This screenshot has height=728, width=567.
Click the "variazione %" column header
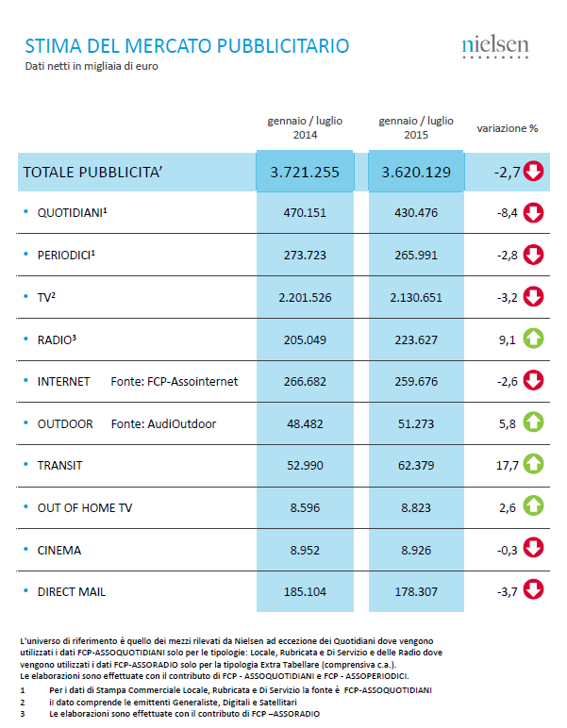[507, 128]
